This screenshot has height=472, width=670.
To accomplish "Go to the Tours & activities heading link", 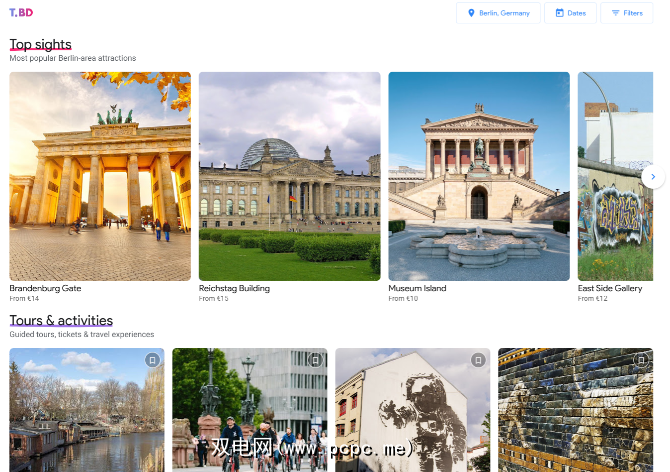I will click(x=61, y=321).
